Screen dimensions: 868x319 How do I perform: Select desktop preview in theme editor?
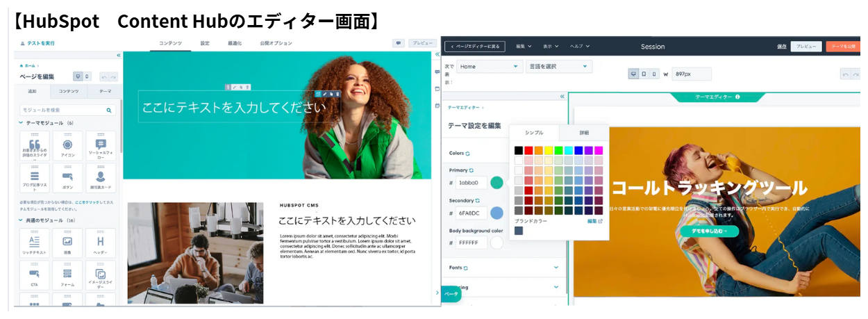pyautogui.click(x=633, y=74)
